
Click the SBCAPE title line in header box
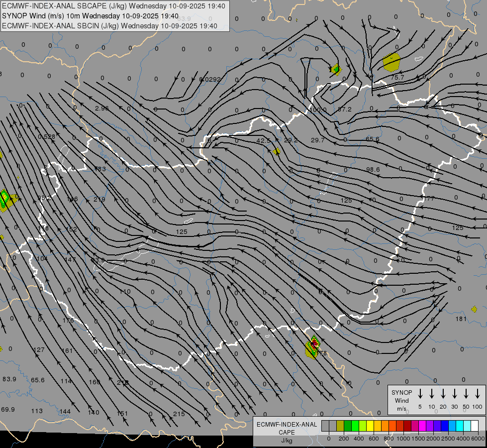113,6
